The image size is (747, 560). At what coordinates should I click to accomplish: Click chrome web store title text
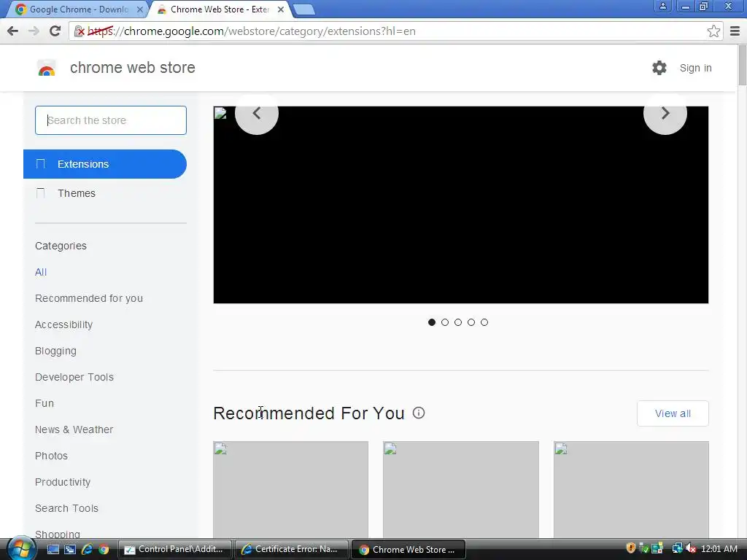[x=133, y=68]
